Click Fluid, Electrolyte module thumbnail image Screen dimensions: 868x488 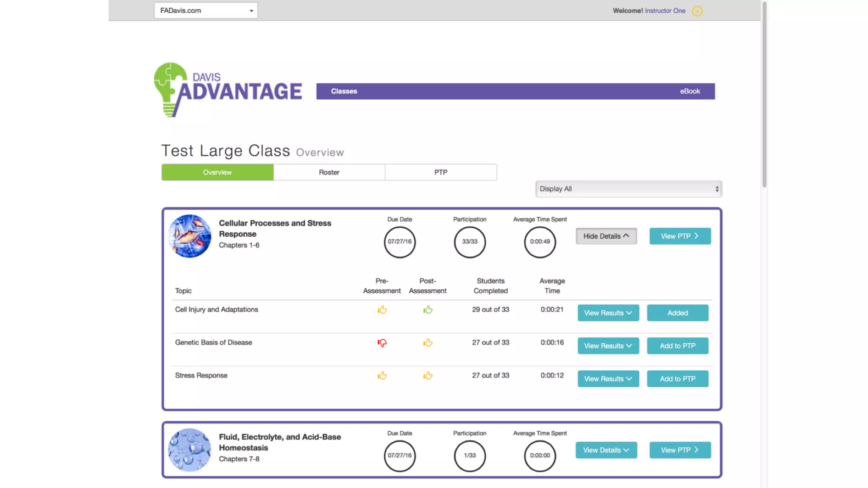pyautogui.click(x=189, y=450)
